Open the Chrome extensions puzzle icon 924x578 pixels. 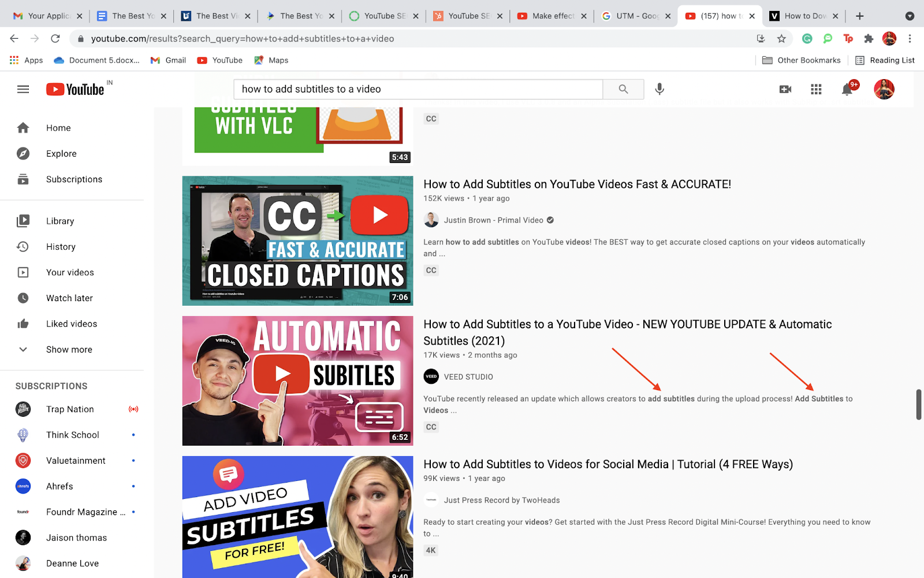point(869,39)
